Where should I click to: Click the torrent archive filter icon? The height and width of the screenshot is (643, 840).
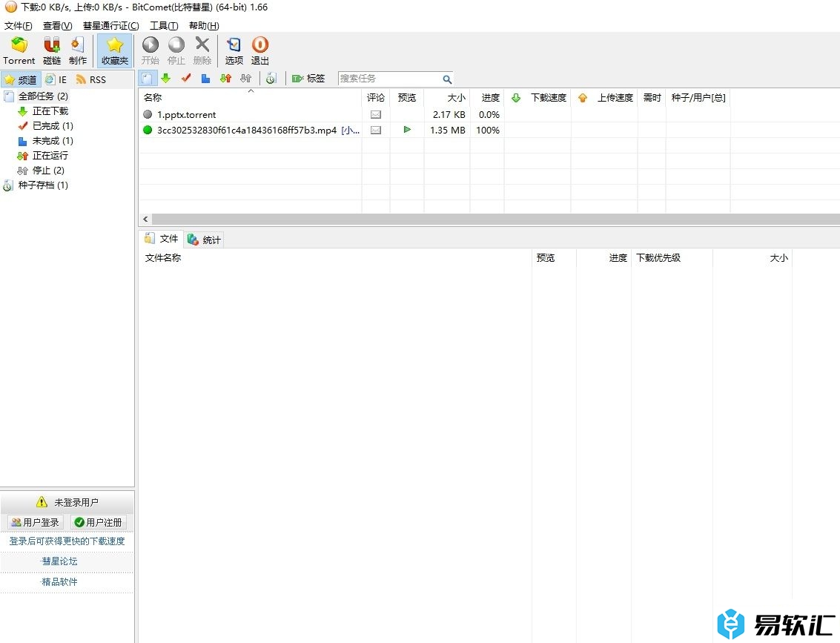tap(271, 79)
